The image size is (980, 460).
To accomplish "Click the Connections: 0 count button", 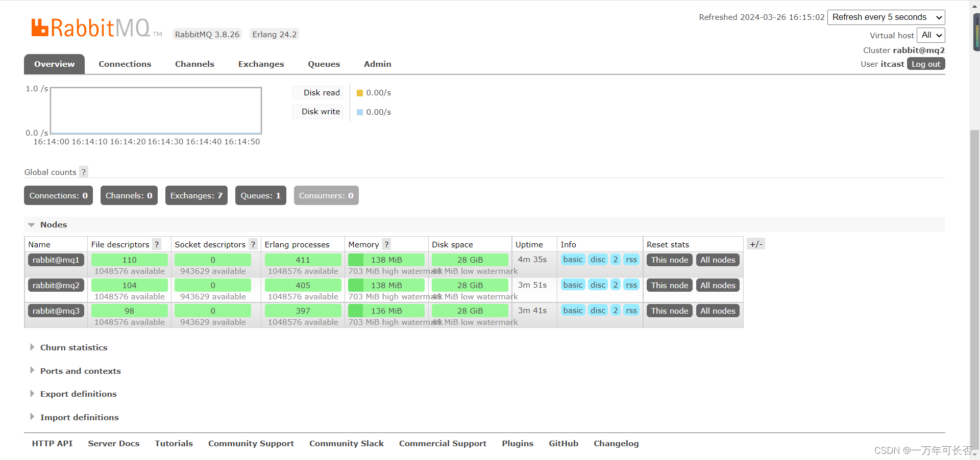I will click(x=58, y=195).
